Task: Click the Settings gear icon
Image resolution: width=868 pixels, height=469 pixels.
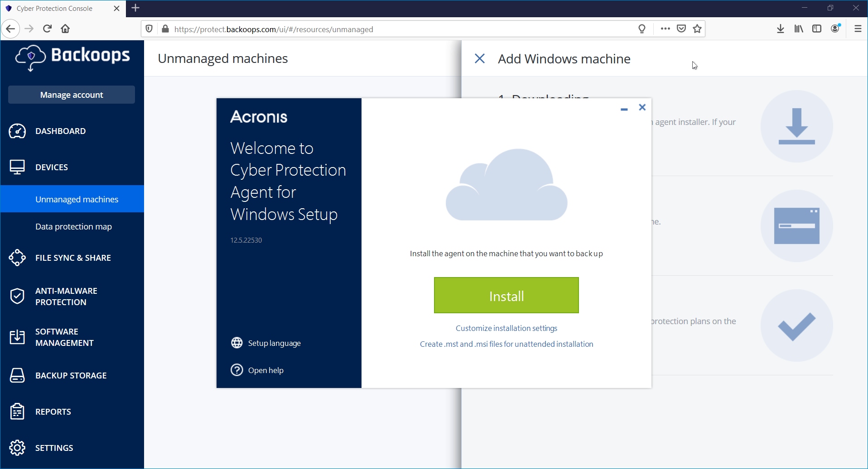Action: (x=17, y=448)
